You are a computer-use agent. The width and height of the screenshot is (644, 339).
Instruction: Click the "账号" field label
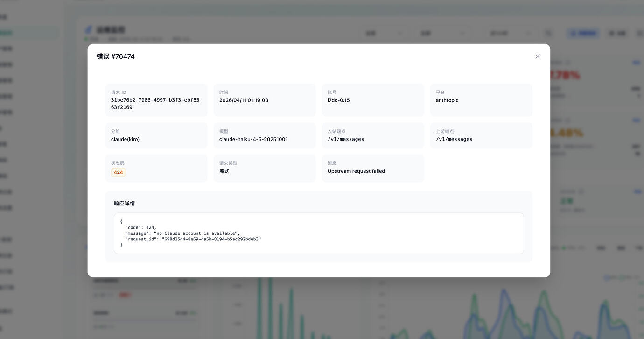coord(332,92)
